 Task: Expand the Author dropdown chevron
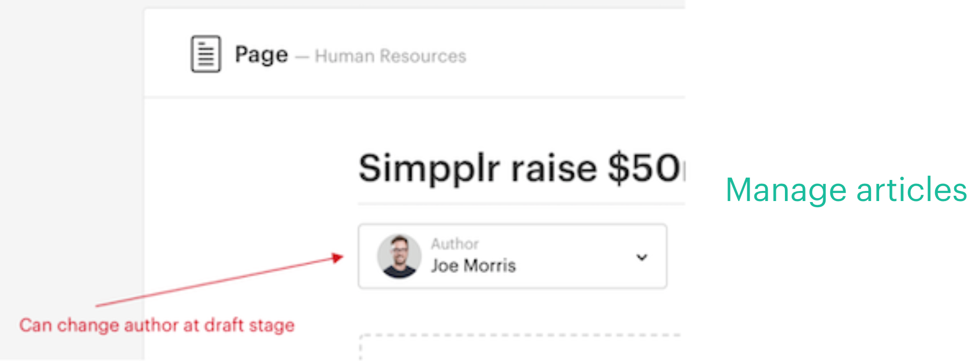(x=642, y=257)
